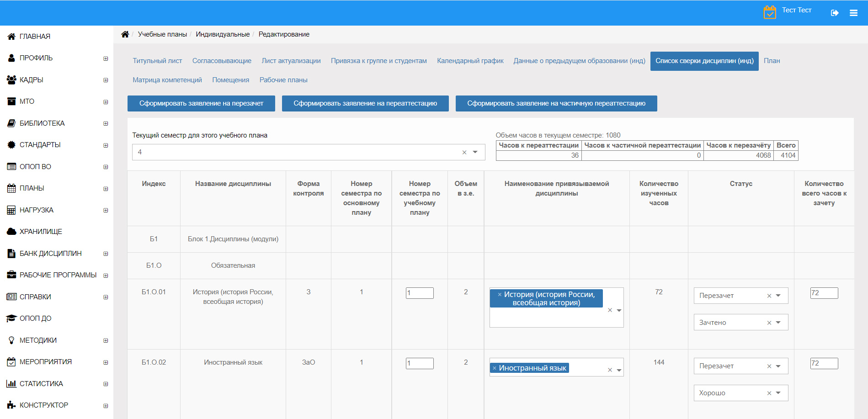The height and width of the screenshot is (419, 868).
Task: Click the РАБОЧИЕ ПРОГРАММЫ briefcase icon
Action: [11, 275]
